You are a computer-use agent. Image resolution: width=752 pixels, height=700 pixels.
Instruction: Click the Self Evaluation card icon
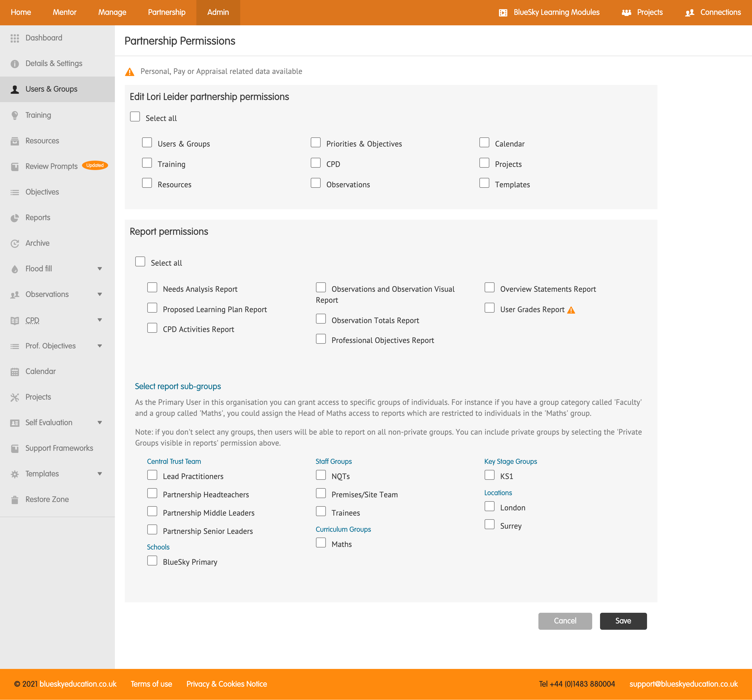click(x=15, y=423)
